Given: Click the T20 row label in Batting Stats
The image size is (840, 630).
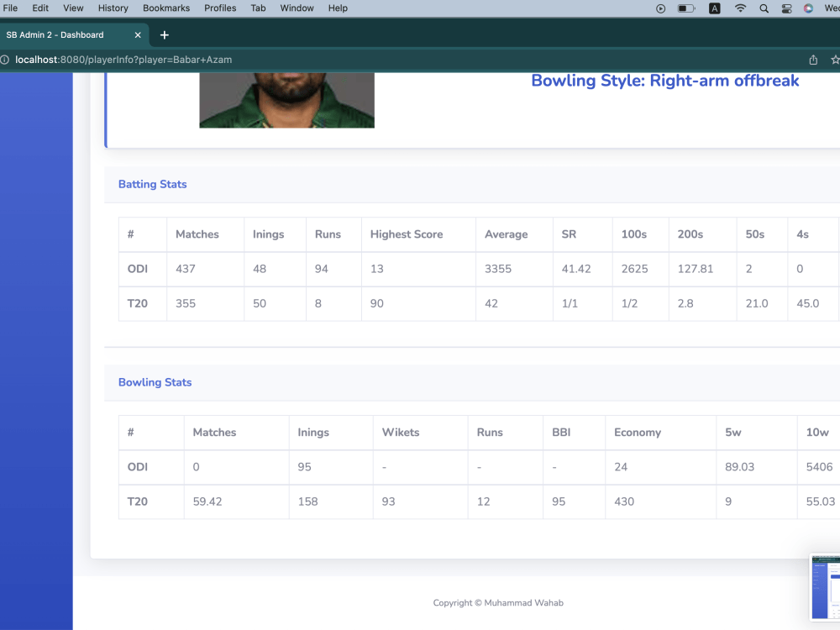Looking at the screenshot, I should (138, 304).
